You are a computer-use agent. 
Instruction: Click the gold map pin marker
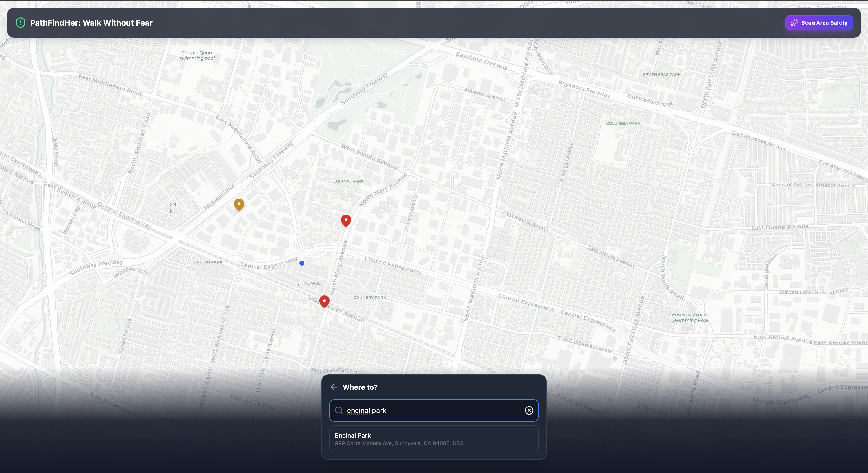[239, 204]
